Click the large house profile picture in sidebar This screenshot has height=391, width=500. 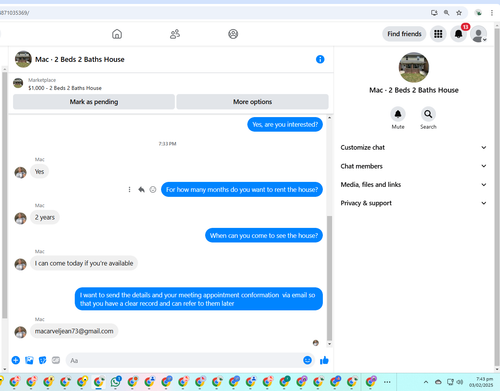[x=414, y=67]
